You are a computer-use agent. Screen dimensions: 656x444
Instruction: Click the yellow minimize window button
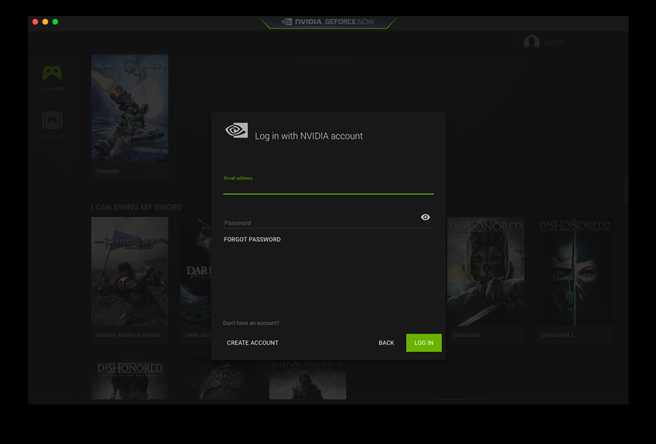pos(45,22)
